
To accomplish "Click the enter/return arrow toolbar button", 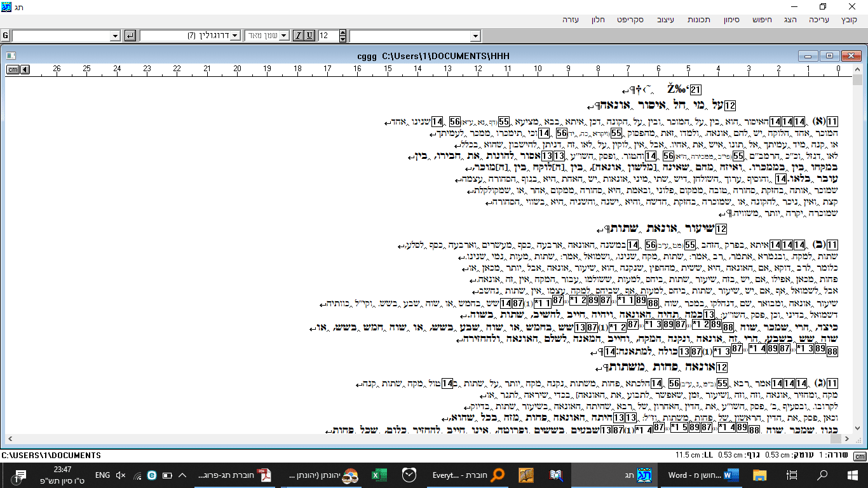I will click(x=130, y=36).
